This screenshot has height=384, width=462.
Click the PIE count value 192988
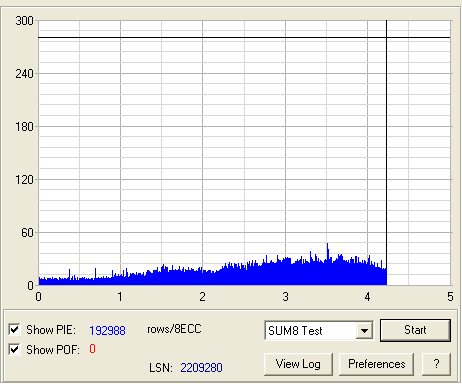[x=107, y=330]
